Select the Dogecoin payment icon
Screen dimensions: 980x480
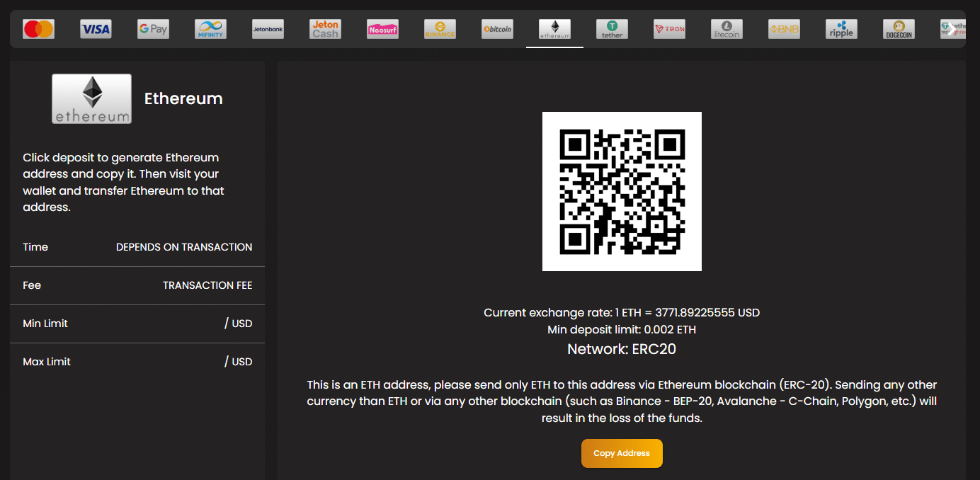[898, 28]
